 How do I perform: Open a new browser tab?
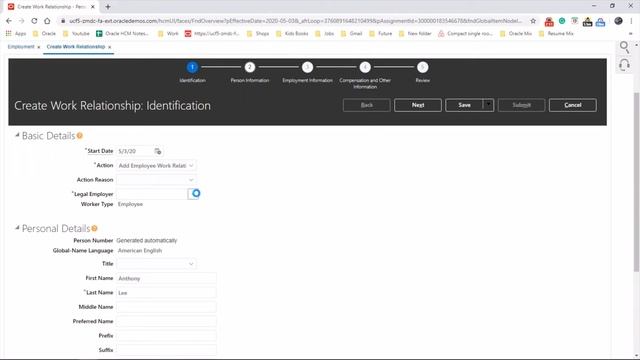[108, 7]
